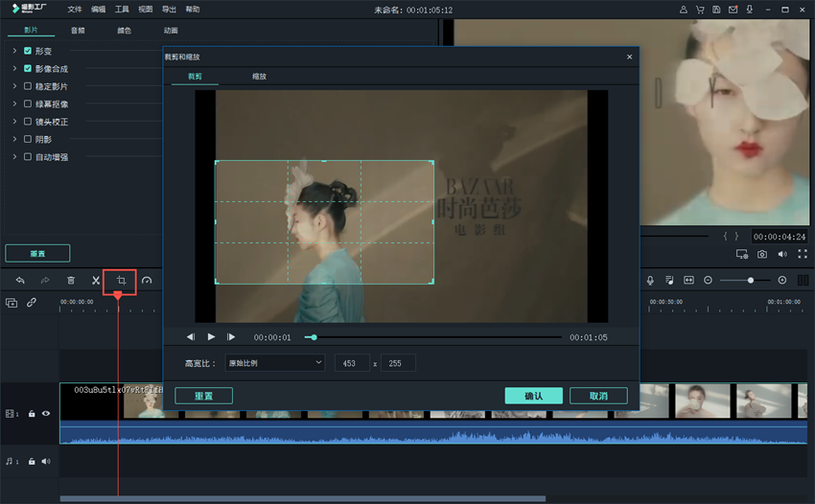Take a snapshot with the camera icon
The image size is (815, 504).
[762, 254]
